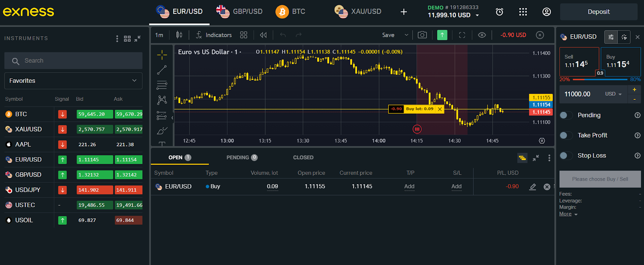Open the PENDING orders tab

click(x=242, y=158)
